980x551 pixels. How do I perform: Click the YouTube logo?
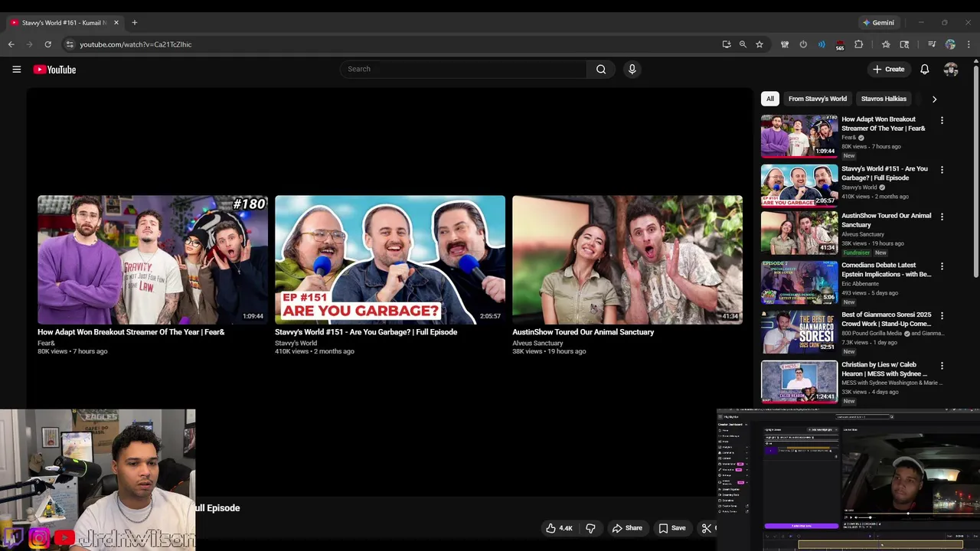[x=54, y=70]
